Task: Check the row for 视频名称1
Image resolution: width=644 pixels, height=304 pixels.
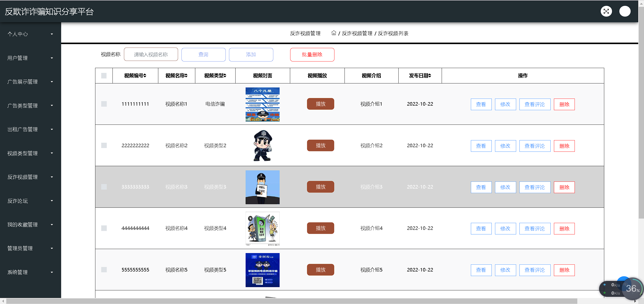Action: [x=104, y=104]
